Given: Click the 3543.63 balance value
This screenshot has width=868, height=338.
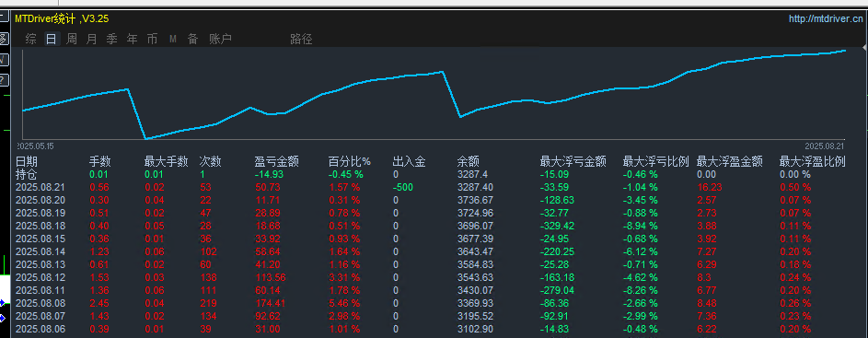Looking at the screenshot, I should 475,277.
